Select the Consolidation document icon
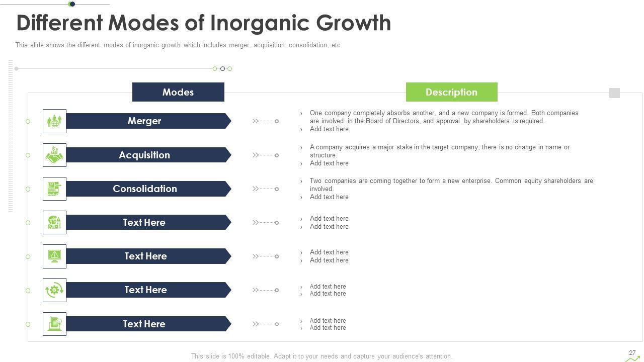 pyautogui.click(x=54, y=189)
